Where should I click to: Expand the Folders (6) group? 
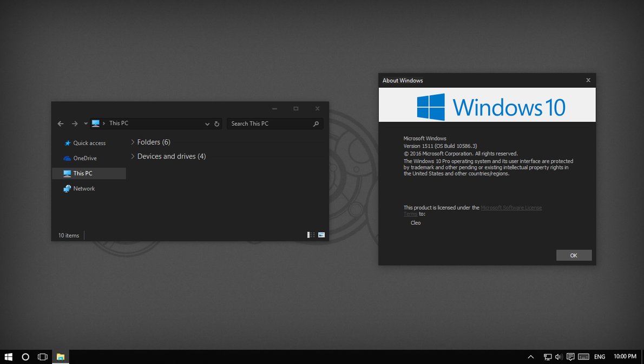tap(133, 142)
